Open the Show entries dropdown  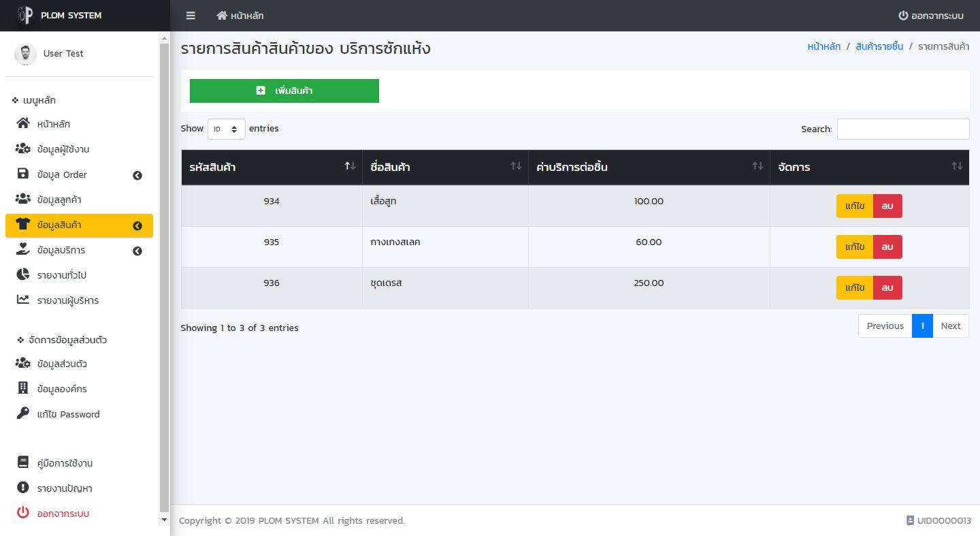(226, 129)
